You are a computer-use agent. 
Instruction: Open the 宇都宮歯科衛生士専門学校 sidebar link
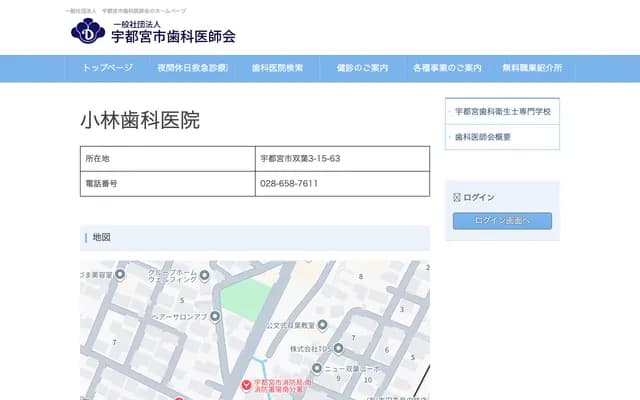(503, 111)
